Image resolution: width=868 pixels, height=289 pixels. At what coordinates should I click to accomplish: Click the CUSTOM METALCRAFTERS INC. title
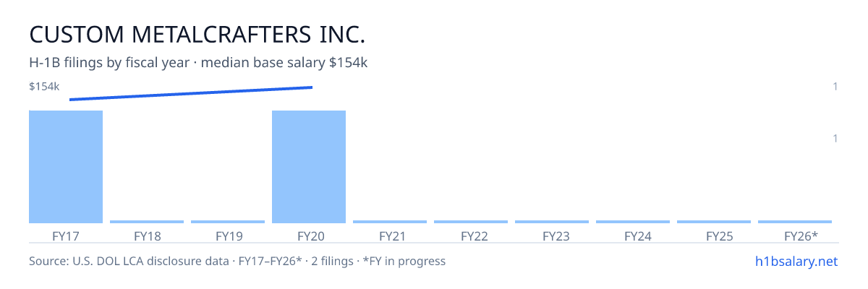point(197,34)
